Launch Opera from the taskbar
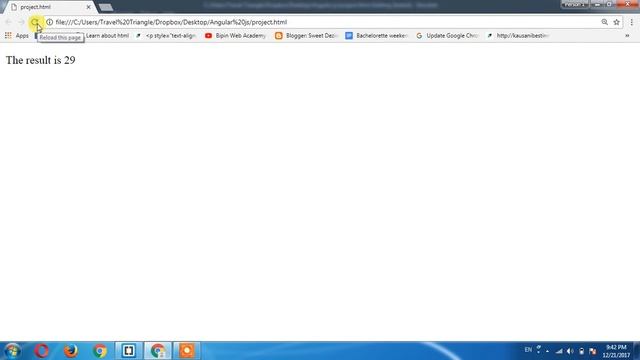Viewport: 640px width, 360px height. click(41, 351)
